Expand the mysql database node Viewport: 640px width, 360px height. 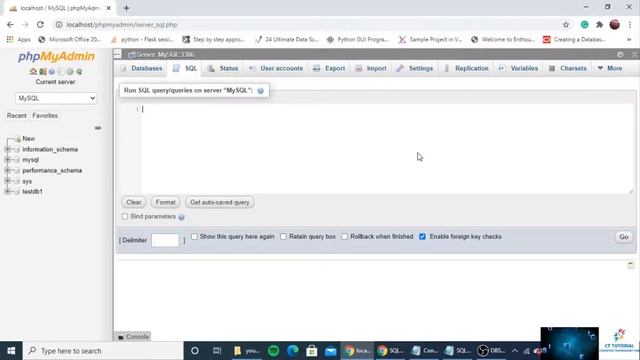point(7,160)
